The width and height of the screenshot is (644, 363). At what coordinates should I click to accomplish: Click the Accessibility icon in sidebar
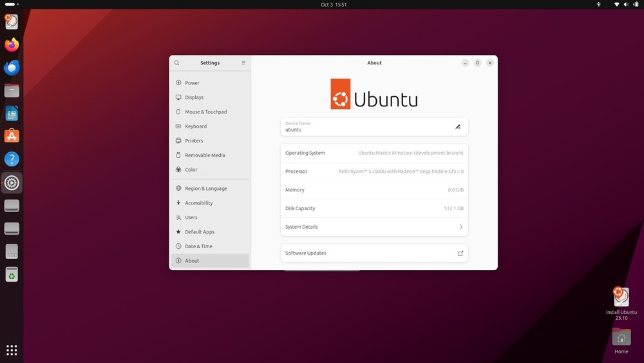[x=178, y=202]
